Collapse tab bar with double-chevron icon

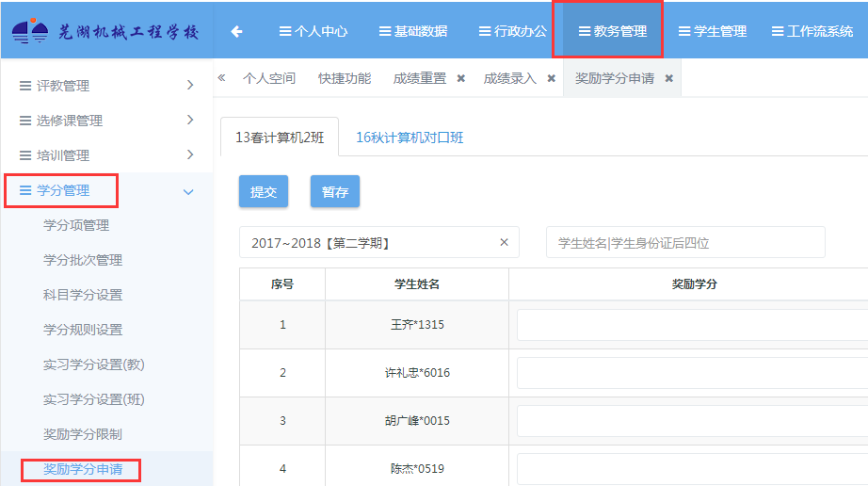coord(221,78)
